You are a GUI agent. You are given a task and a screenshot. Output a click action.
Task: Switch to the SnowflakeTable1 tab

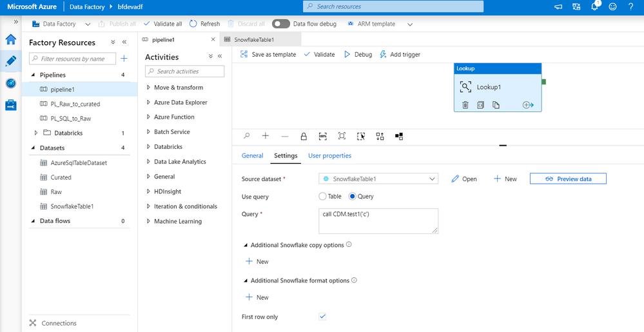coord(260,39)
